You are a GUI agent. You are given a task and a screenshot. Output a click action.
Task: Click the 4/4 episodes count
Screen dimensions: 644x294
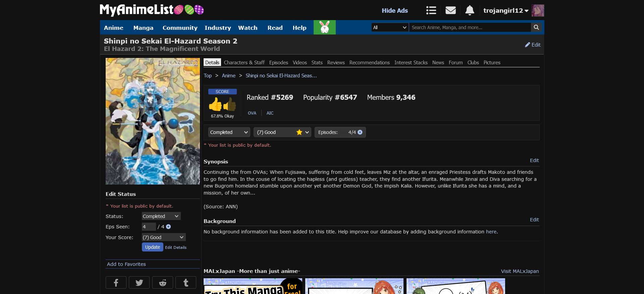pos(352,132)
